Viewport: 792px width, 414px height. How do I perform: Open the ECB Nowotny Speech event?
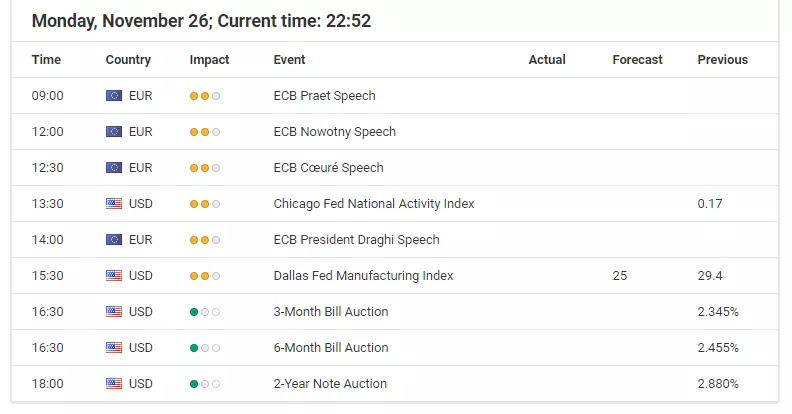tap(334, 132)
